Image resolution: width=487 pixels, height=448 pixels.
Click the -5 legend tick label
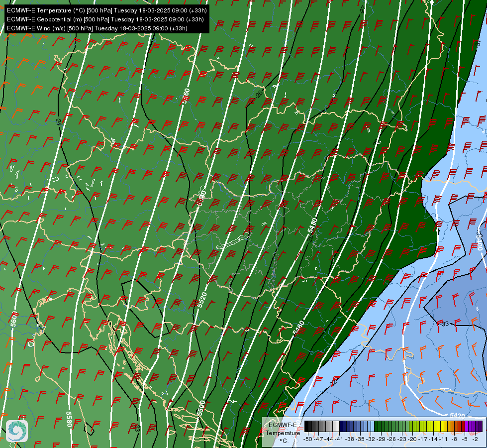[464, 439]
